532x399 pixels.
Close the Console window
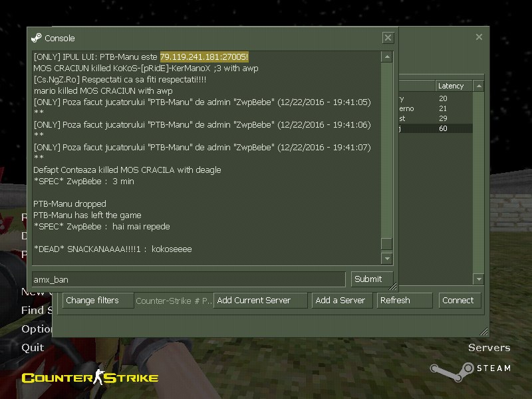388,38
